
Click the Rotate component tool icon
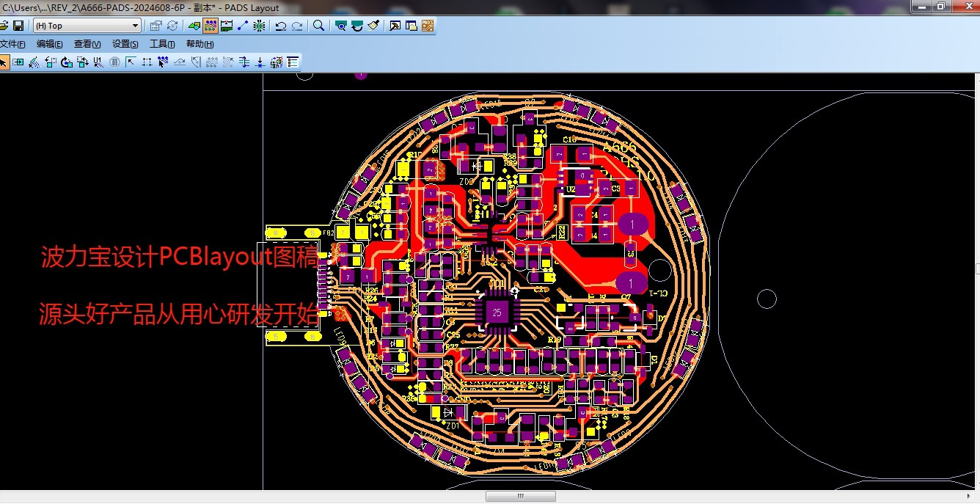67,62
